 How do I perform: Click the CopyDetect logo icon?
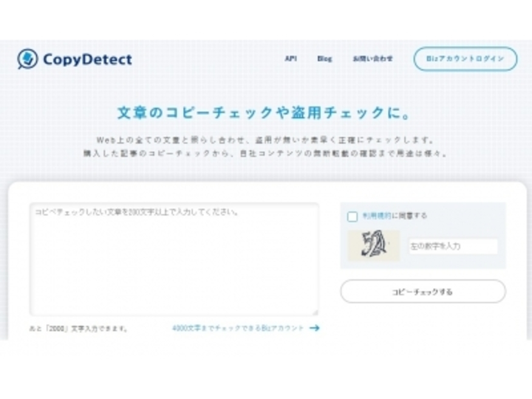pos(27,59)
